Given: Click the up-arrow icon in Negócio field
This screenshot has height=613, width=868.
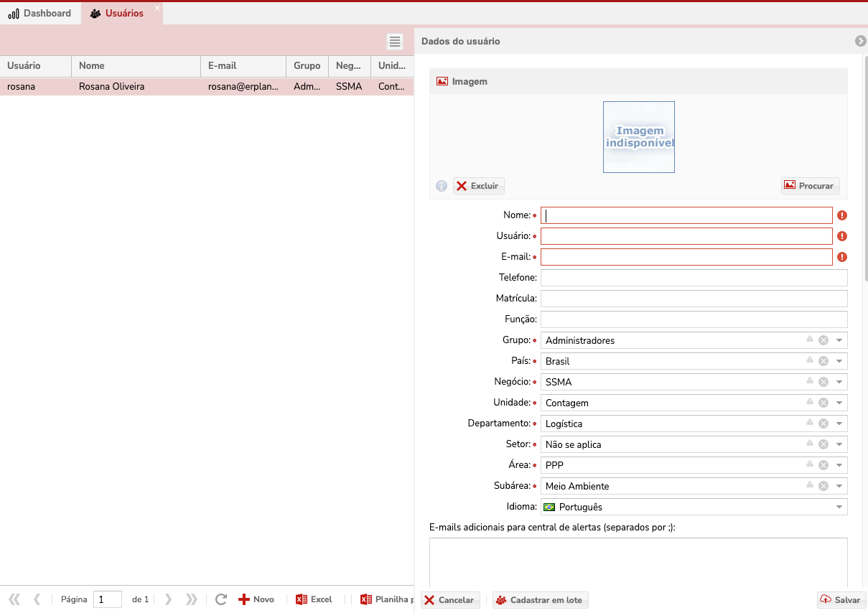Looking at the screenshot, I should coord(810,380).
